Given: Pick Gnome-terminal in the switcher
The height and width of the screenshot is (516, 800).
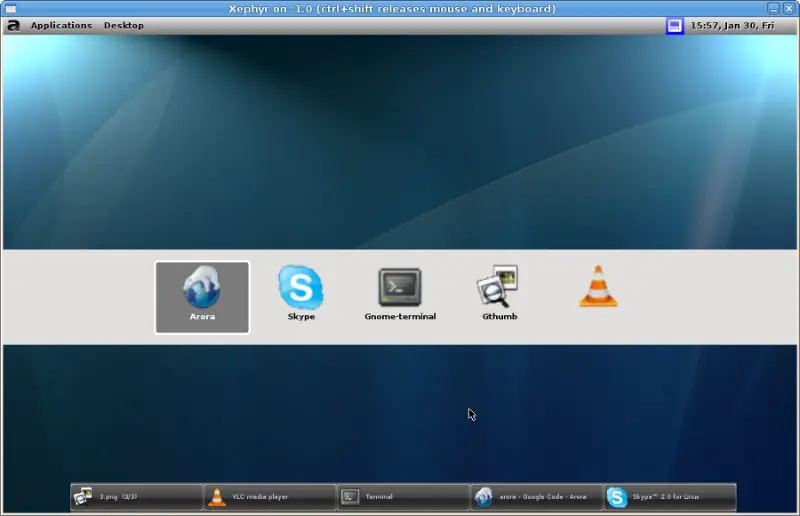Looking at the screenshot, I should click(x=400, y=294).
